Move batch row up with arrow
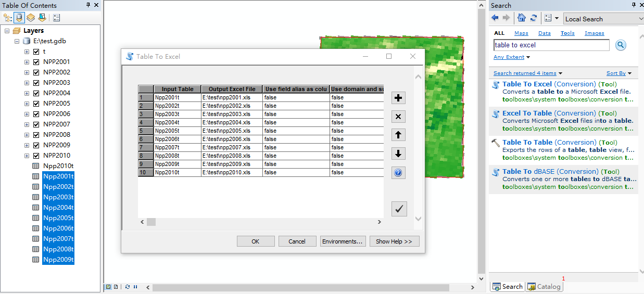The image size is (644, 294). coord(398,135)
